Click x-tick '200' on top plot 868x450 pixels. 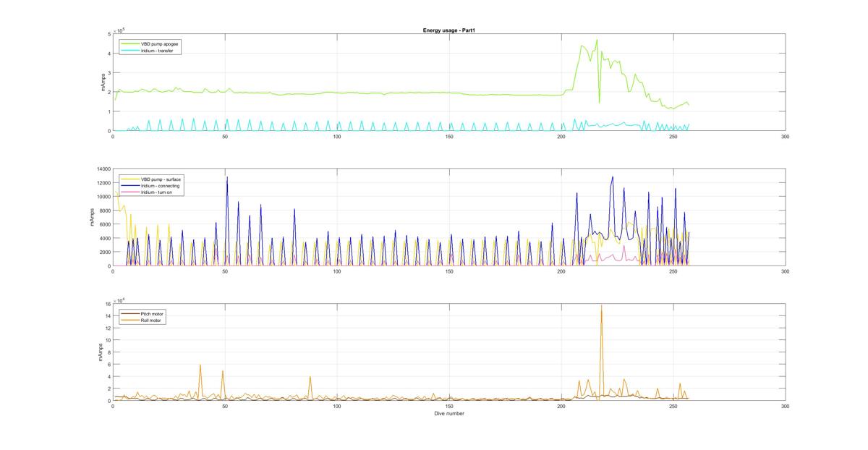point(561,137)
